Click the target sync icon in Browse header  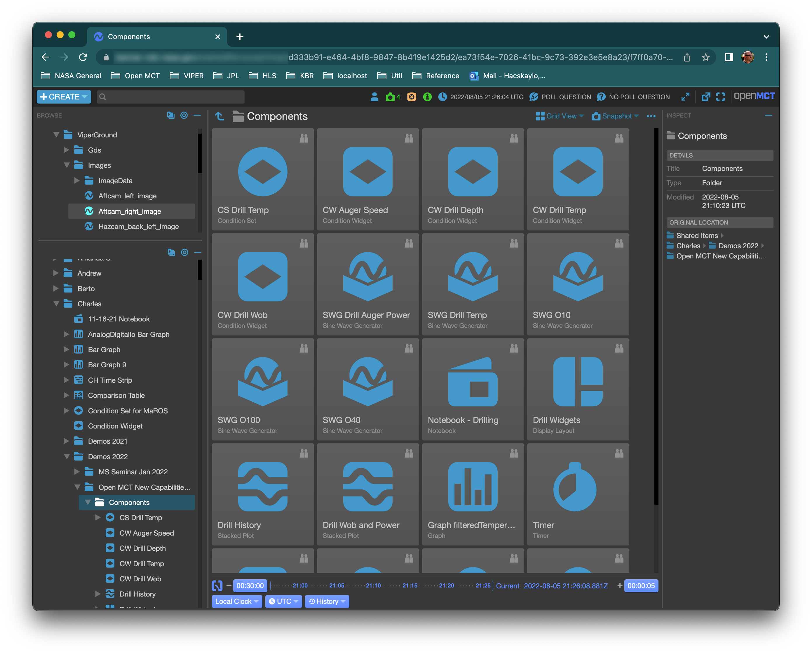pyautogui.click(x=184, y=115)
